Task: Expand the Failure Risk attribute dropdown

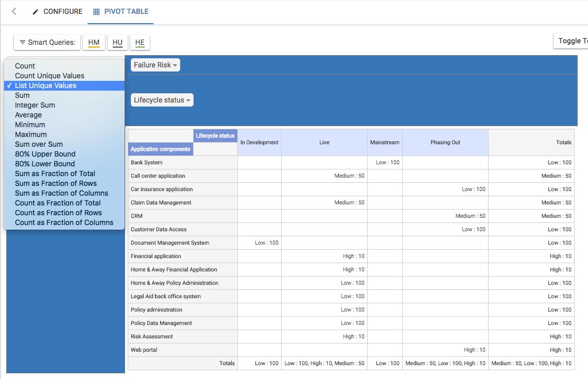Action: coord(155,65)
